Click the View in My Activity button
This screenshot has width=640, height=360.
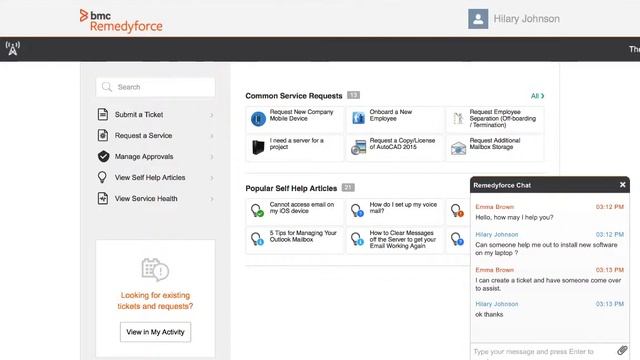pos(155,332)
